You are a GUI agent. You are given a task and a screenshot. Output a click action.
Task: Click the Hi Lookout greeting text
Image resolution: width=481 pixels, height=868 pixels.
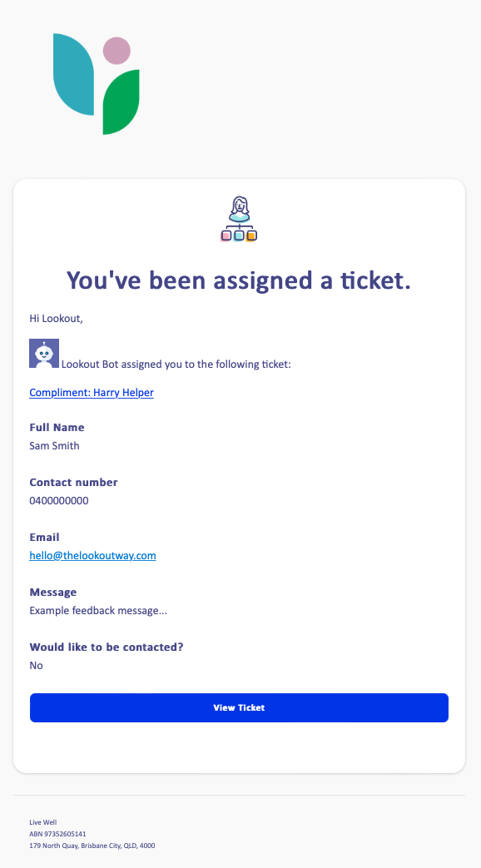point(56,318)
